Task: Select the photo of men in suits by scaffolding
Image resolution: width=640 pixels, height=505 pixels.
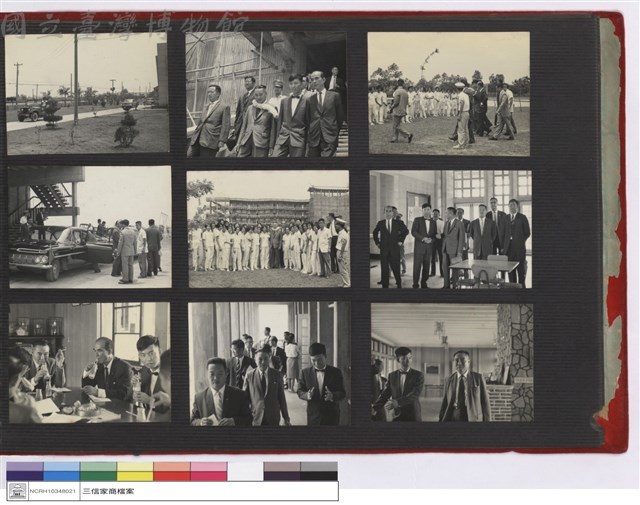Action: click(x=267, y=94)
